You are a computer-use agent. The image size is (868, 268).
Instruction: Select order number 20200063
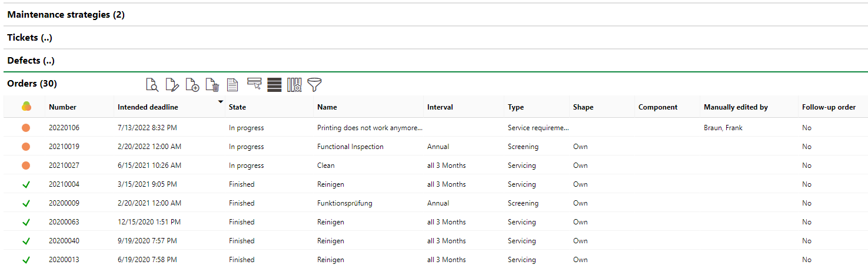coord(64,222)
